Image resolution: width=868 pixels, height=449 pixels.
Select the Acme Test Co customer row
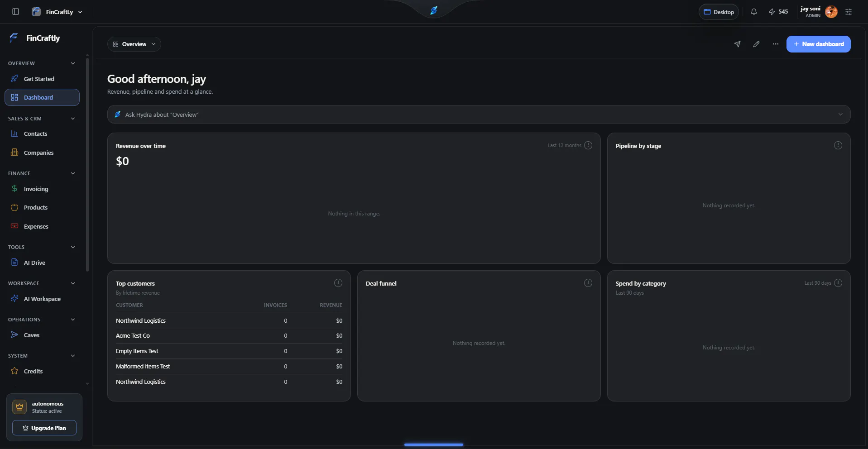229,336
